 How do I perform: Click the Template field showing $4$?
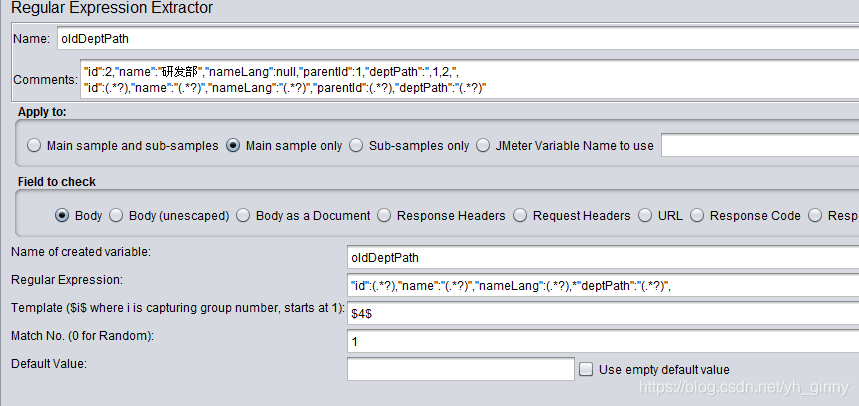(603, 313)
